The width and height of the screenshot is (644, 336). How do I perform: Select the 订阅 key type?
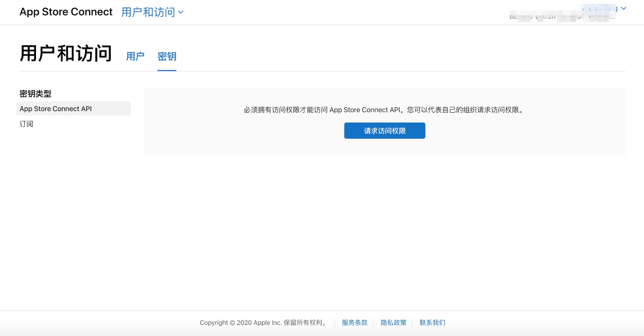click(26, 124)
